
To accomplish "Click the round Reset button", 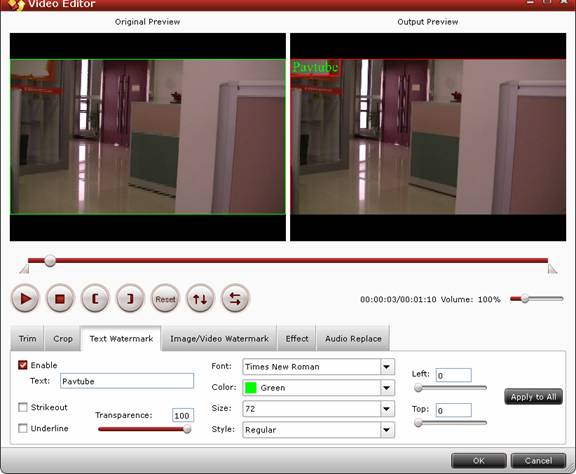I will coord(165,299).
